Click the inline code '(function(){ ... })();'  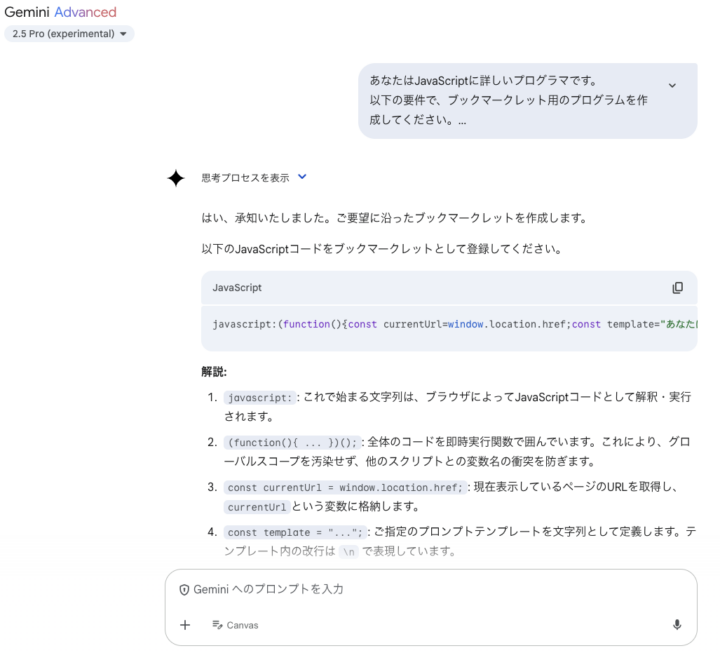(292, 443)
